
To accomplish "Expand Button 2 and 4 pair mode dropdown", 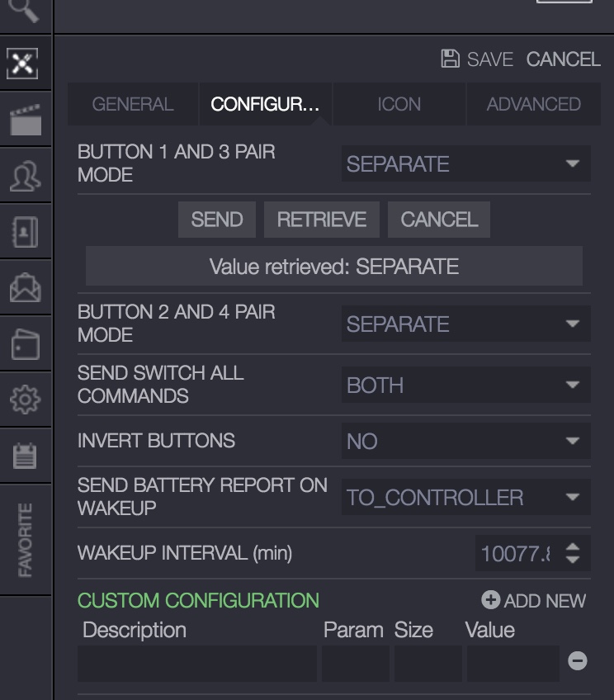I will [466, 324].
